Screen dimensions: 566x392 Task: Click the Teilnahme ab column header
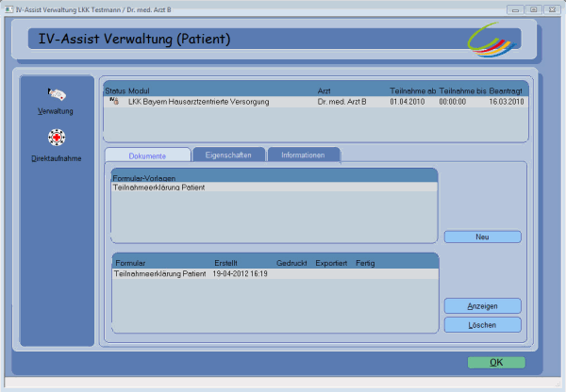click(413, 90)
